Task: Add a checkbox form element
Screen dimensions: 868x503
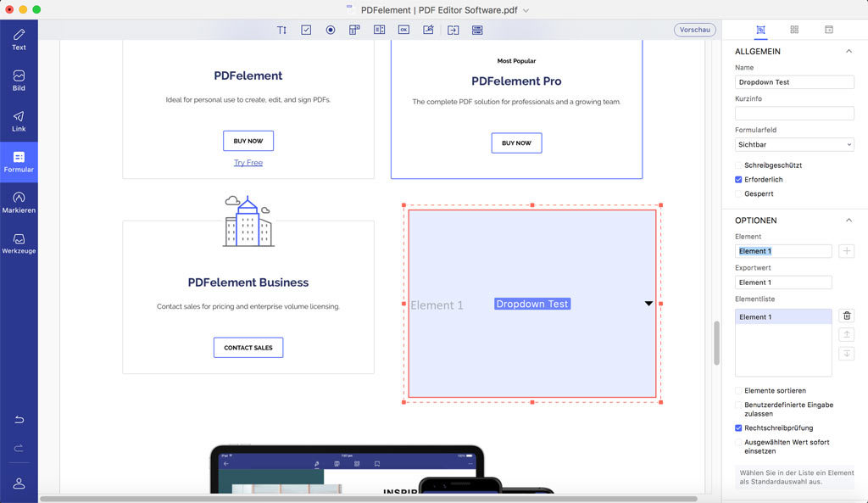Action: 306,30
